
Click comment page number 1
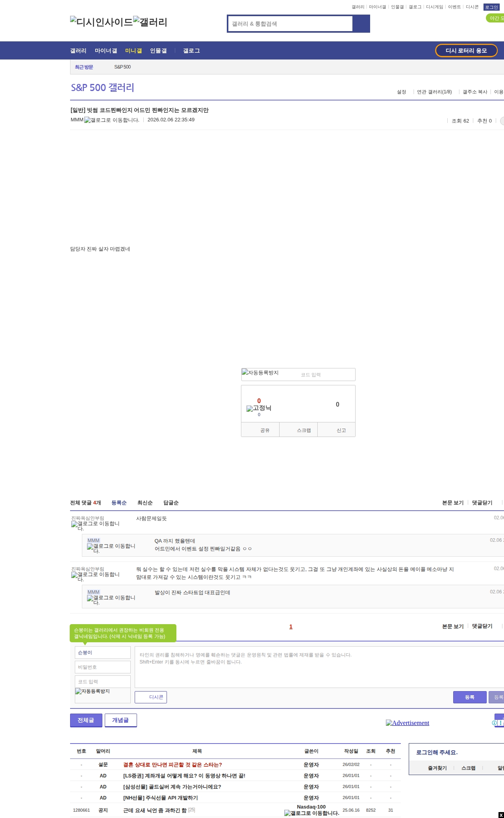pyautogui.click(x=291, y=627)
